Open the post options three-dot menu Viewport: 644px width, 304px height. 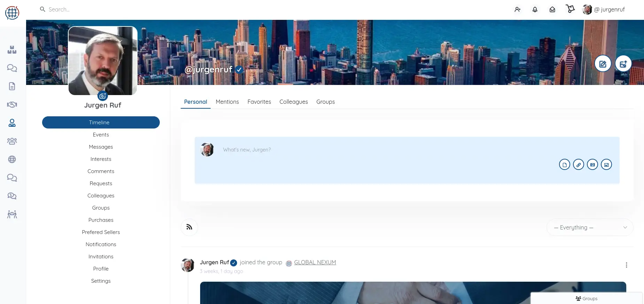626,265
